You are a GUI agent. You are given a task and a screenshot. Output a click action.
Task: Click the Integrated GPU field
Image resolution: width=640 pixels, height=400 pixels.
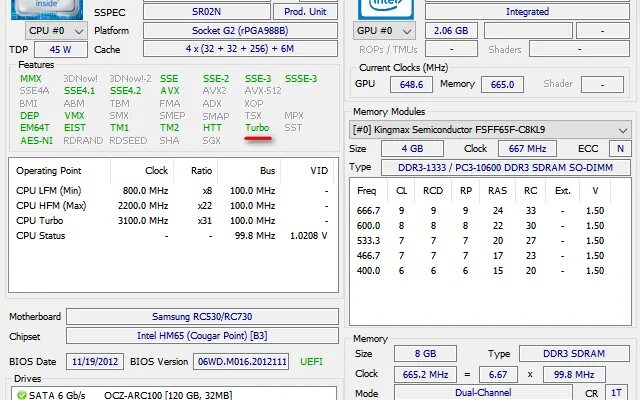click(527, 12)
